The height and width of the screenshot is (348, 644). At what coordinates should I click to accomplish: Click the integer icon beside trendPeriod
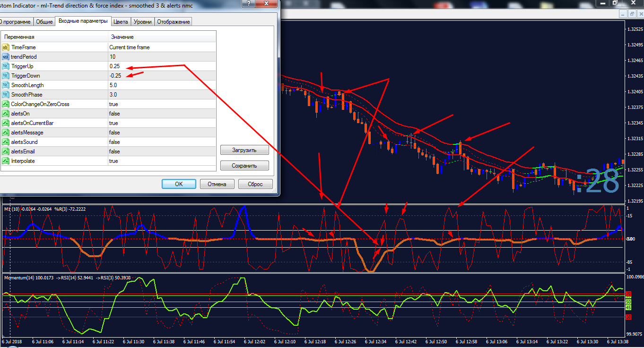[6, 57]
